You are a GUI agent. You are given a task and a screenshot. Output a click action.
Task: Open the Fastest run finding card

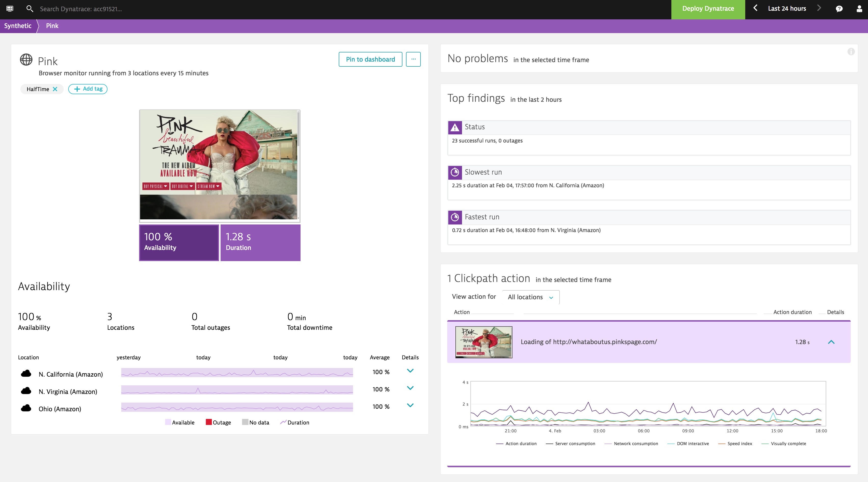pos(649,228)
